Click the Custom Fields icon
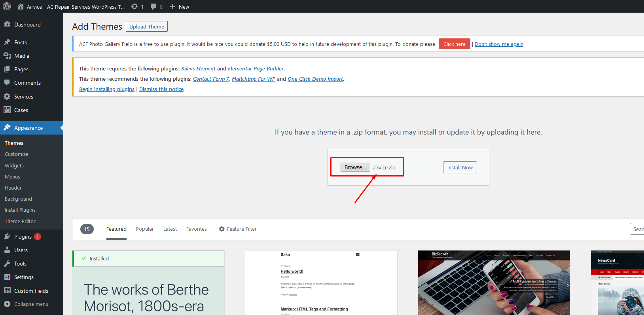The image size is (644, 315). pos(7,291)
